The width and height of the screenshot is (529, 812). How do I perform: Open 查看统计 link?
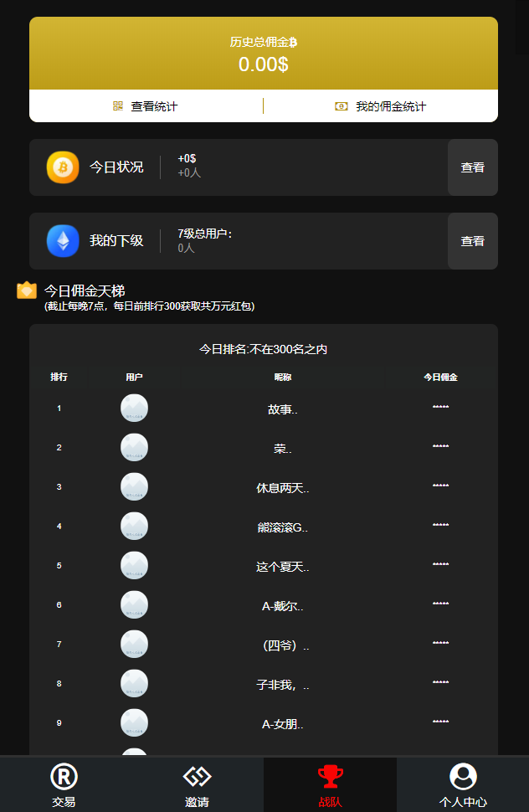(154, 106)
